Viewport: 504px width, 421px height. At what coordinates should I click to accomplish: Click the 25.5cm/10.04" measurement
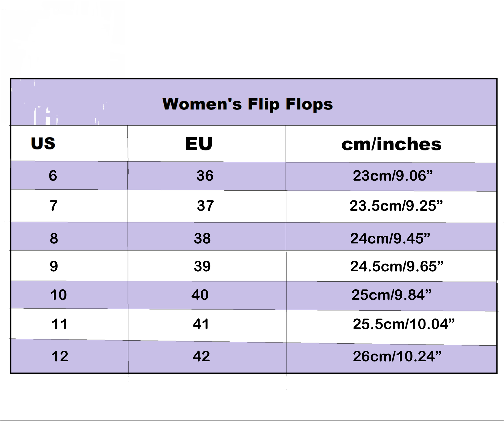[x=404, y=324]
